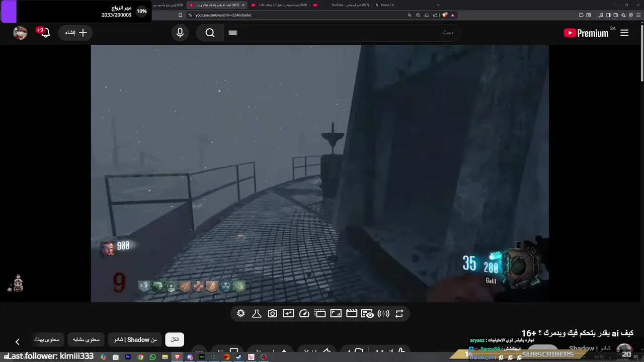The image size is (644, 362).
Task: Open the hamburger guide menu
Action: 624,33
